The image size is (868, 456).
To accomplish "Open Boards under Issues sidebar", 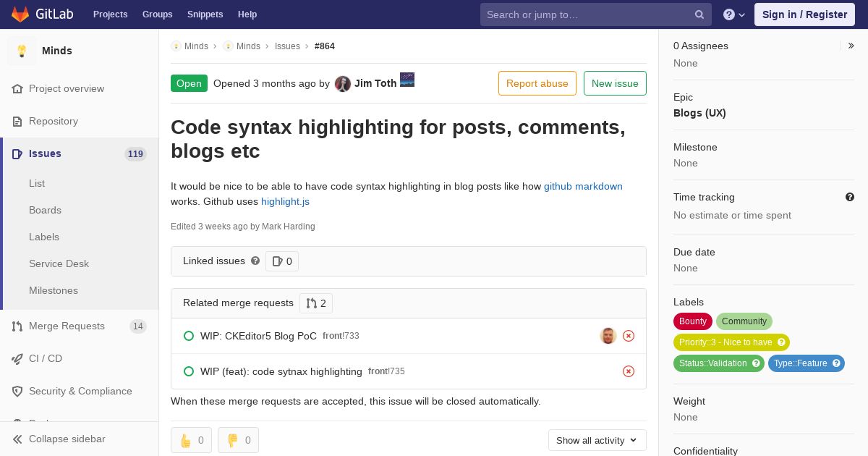I will coord(45,210).
